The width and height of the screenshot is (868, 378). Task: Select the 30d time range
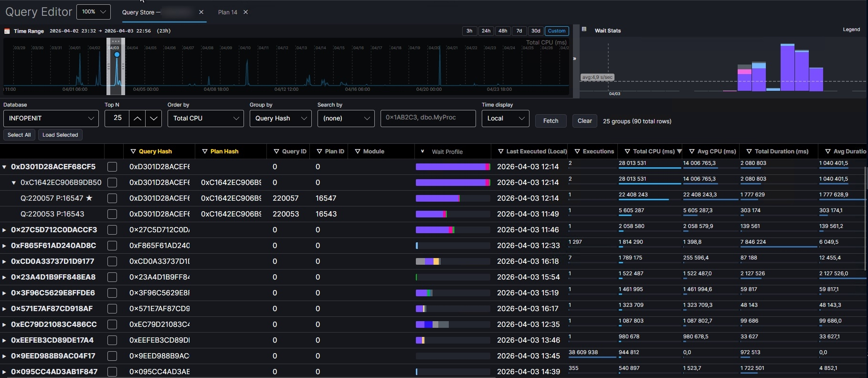pos(536,31)
